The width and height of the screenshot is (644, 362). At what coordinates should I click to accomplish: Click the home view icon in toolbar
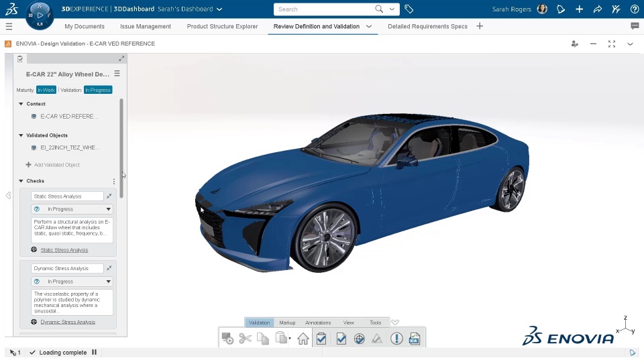[x=303, y=339]
